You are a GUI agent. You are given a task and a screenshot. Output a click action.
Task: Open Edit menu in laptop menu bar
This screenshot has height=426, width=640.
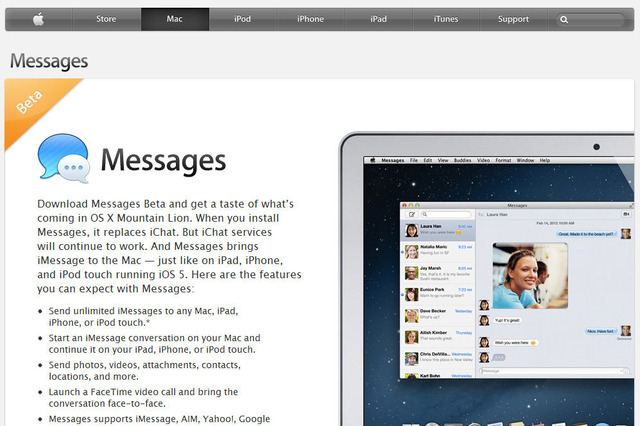[428, 160]
